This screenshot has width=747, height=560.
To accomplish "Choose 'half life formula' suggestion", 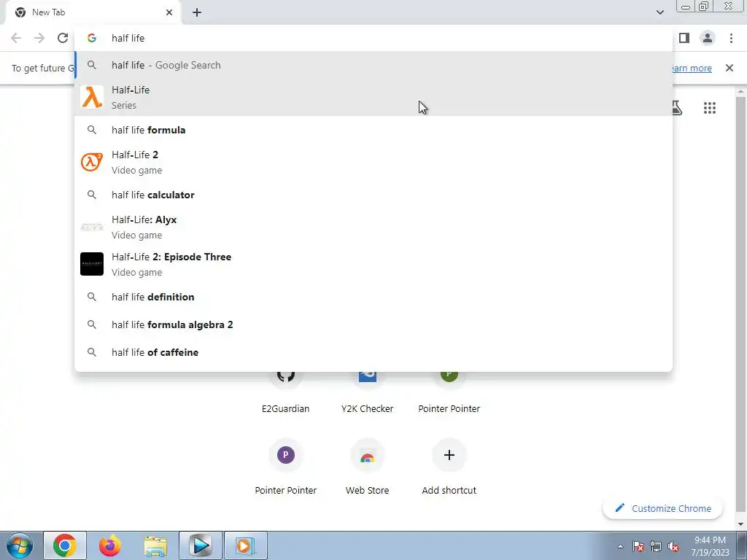I will (x=373, y=130).
